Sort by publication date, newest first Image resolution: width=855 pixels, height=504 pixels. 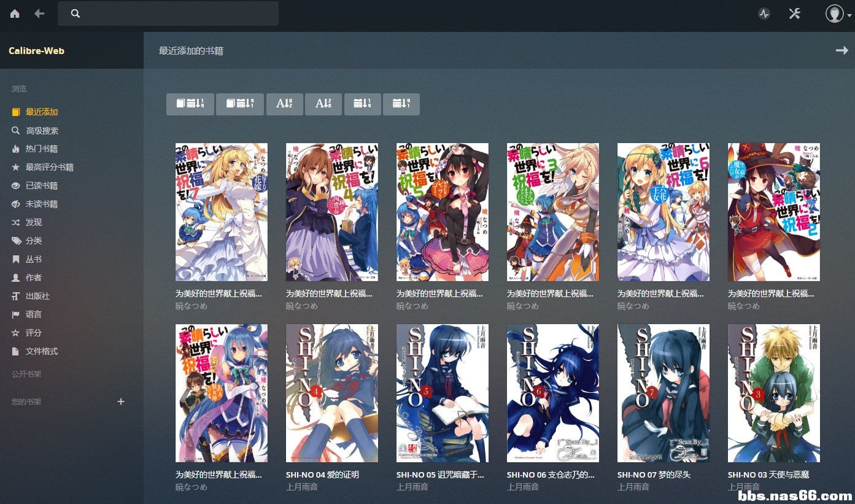(x=363, y=104)
